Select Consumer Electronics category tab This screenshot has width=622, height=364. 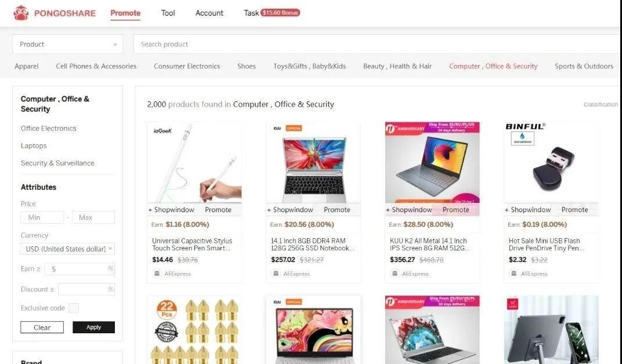point(187,66)
